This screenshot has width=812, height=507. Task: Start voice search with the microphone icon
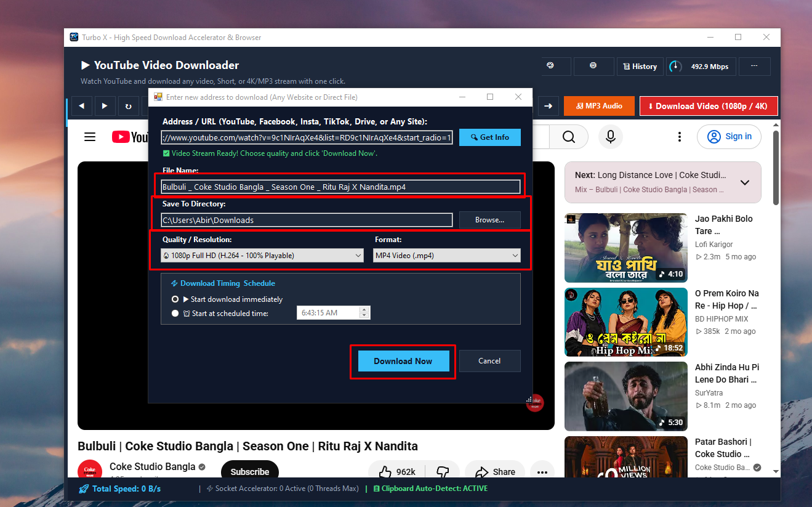pyautogui.click(x=611, y=137)
